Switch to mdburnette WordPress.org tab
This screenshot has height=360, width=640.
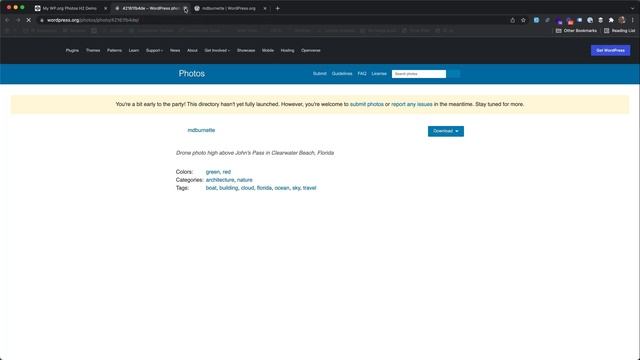[229, 8]
